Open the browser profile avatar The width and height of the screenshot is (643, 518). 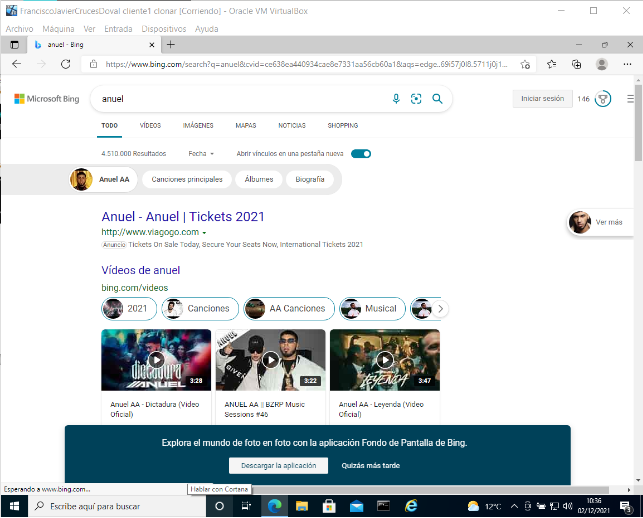(x=602, y=64)
